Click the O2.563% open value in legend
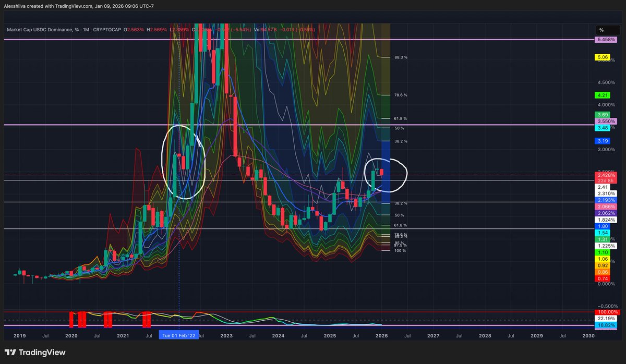Viewport: 626px width, 364px height. click(x=133, y=30)
